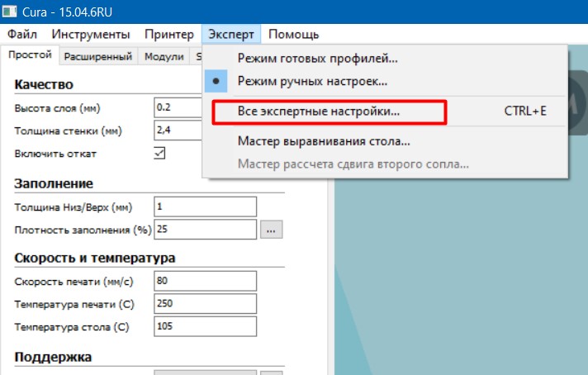Click the Плотность заполнения input field
Screen dimensions: 588x375
click(205, 229)
